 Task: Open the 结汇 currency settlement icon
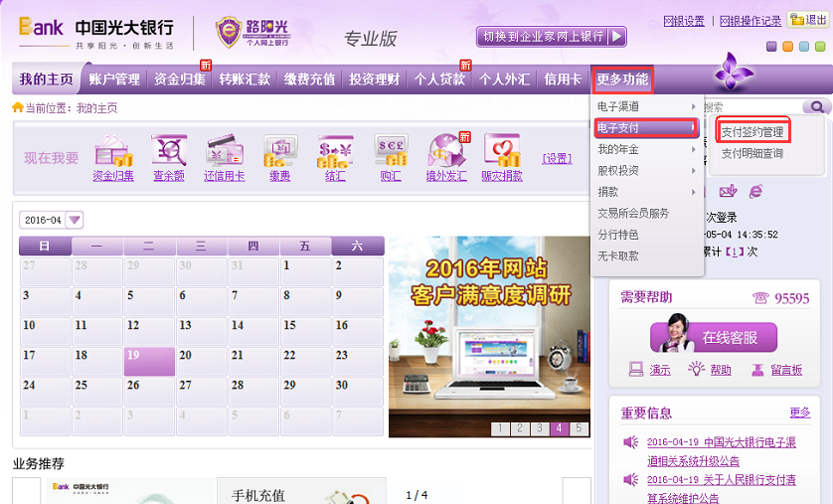[335, 151]
